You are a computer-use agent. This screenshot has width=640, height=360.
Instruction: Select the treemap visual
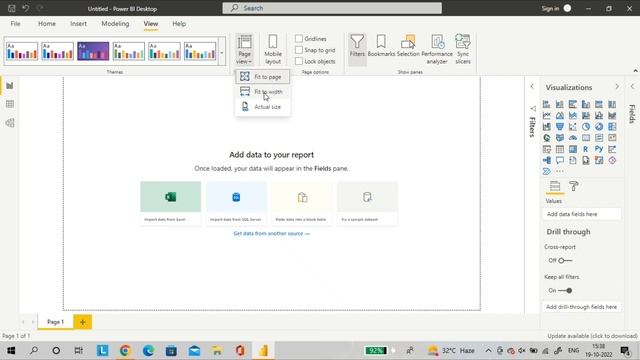click(x=612, y=127)
